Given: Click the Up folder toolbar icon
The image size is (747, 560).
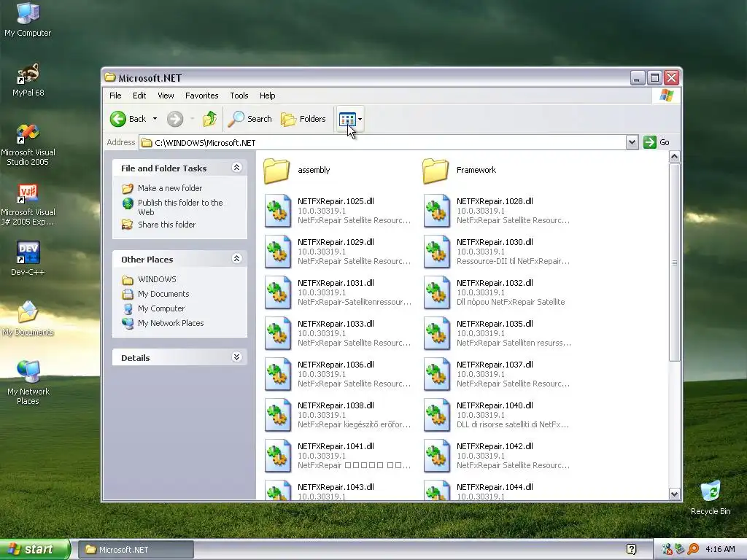Looking at the screenshot, I should click(x=209, y=119).
